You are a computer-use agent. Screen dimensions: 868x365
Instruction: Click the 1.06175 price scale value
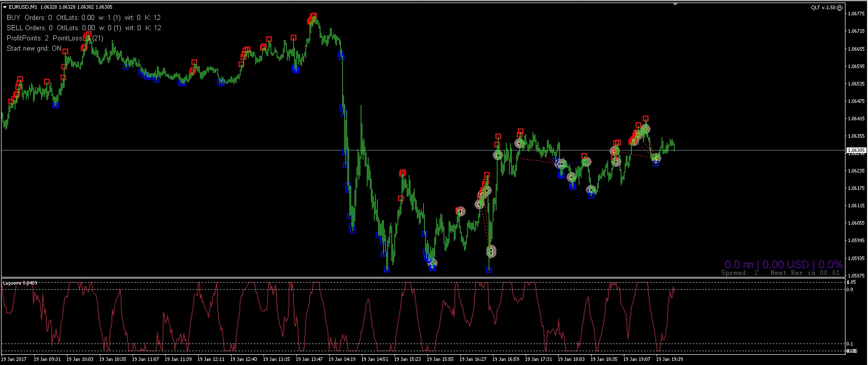pos(856,188)
